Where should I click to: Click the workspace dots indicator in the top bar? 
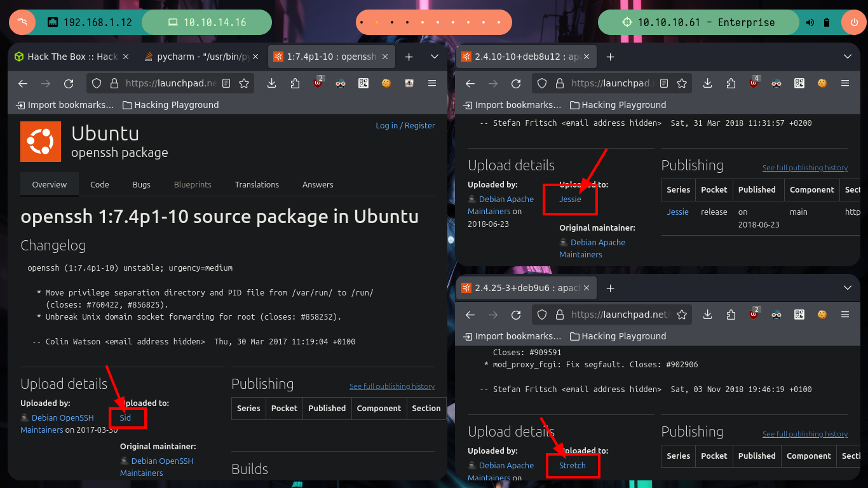point(434,22)
